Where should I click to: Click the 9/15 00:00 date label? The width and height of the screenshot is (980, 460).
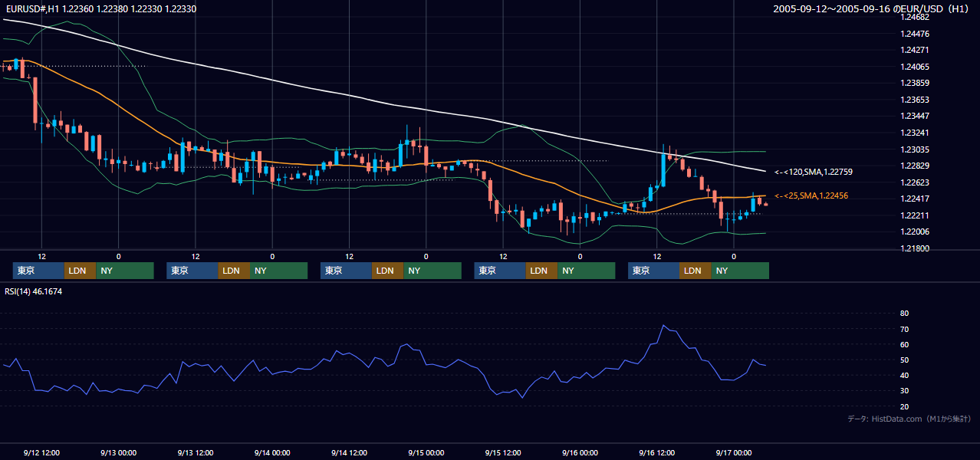click(426, 452)
